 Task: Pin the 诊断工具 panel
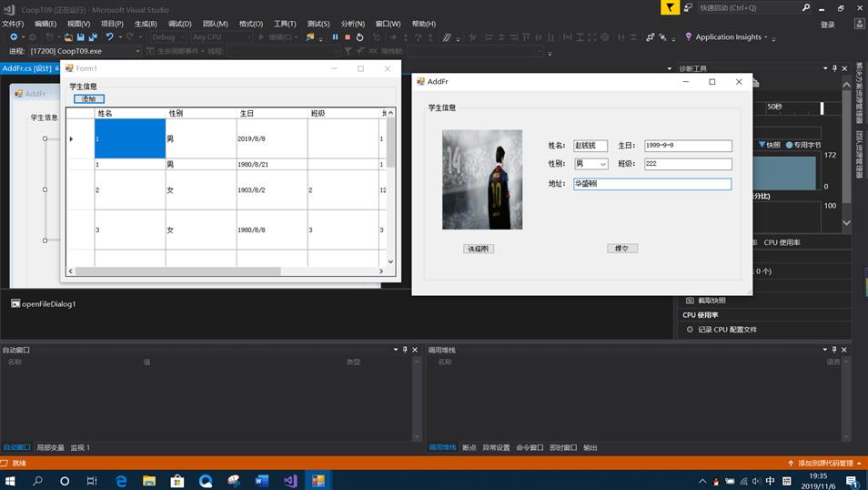click(x=834, y=68)
